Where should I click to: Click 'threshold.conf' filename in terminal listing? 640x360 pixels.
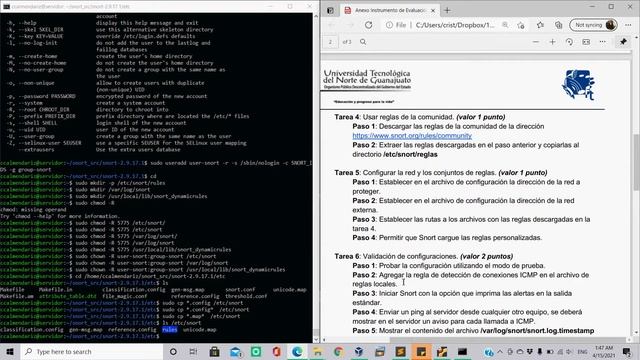[x=246, y=296]
